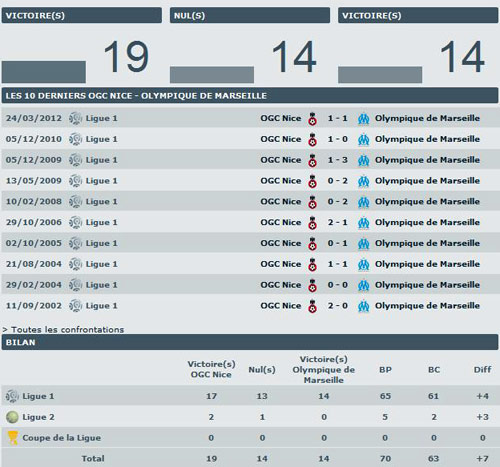Open the OGC Nice link in the 24/03/2012 row
This screenshot has width=500, height=467.
click(x=281, y=118)
